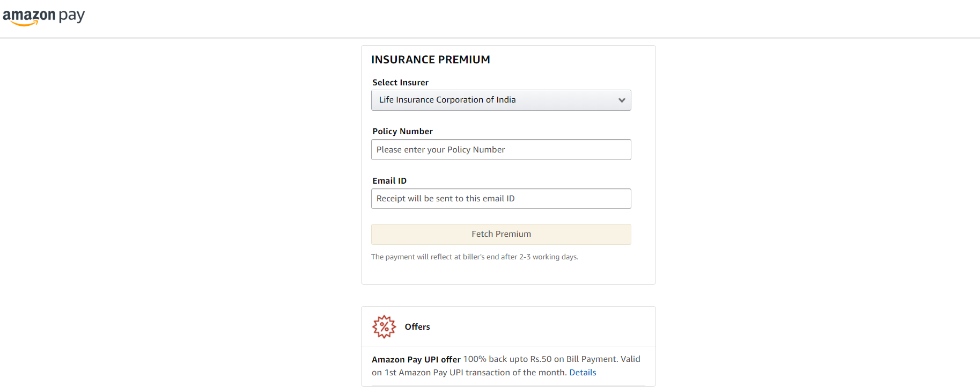Image resolution: width=980 pixels, height=392 pixels.
Task: Click the Amazon Pay logo
Action: (x=44, y=16)
